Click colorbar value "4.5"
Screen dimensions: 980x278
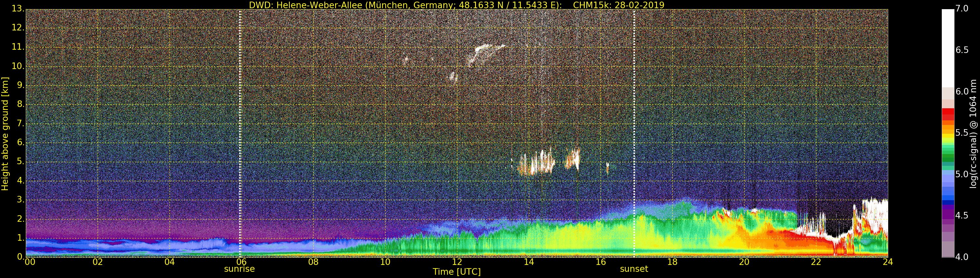tap(962, 216)
